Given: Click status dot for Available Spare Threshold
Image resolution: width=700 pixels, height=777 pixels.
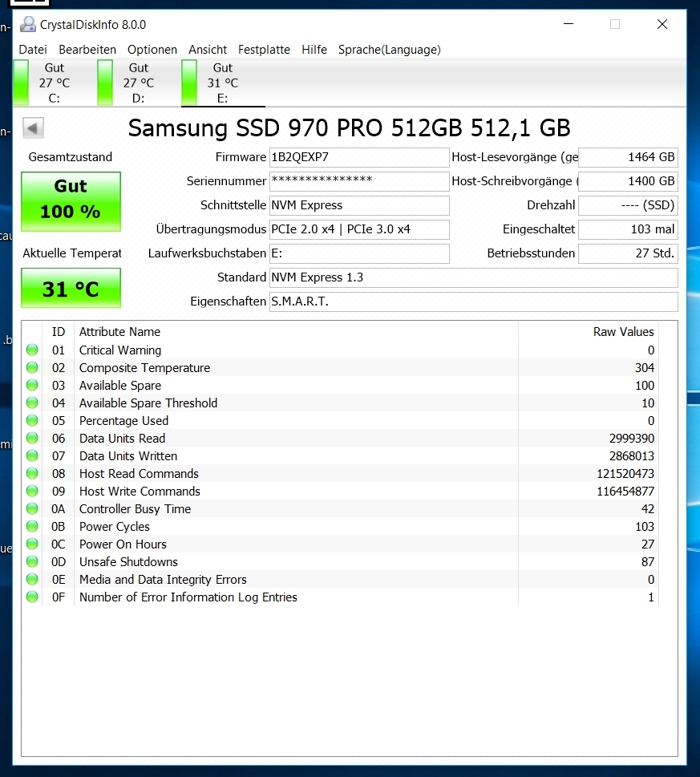Looking at the screenshot, I should pyautogui.click(x=32, y=403).
